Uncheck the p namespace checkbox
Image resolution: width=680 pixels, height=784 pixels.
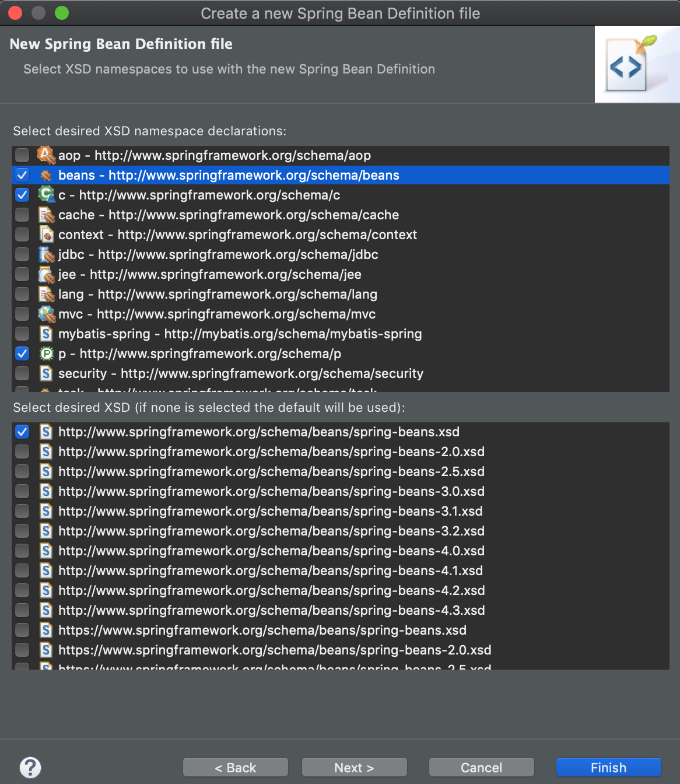22,353
